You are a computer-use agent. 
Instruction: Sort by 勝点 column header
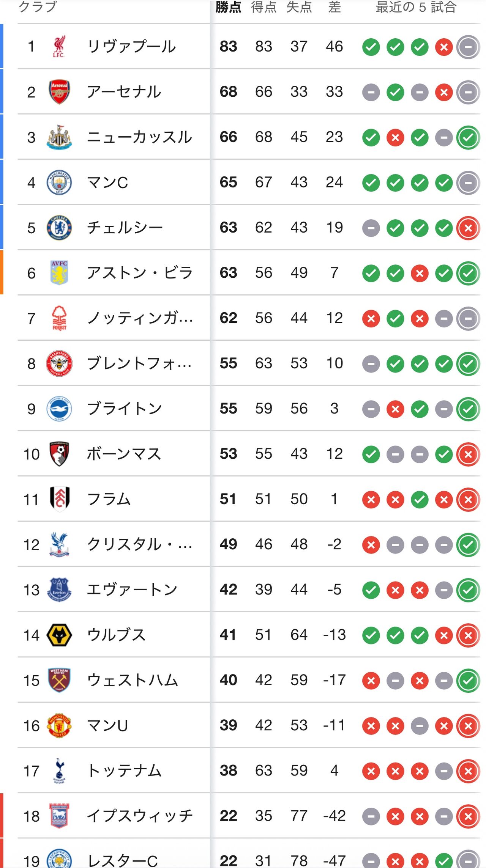tap(228, 7)
